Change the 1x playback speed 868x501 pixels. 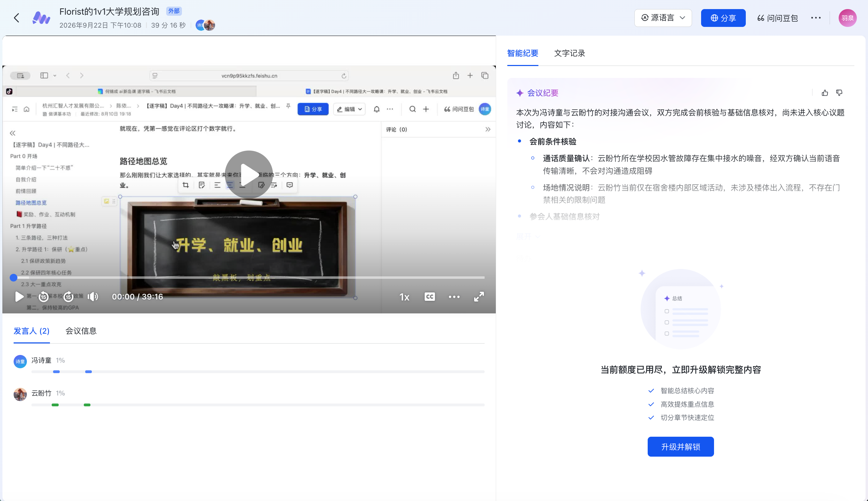404,297
